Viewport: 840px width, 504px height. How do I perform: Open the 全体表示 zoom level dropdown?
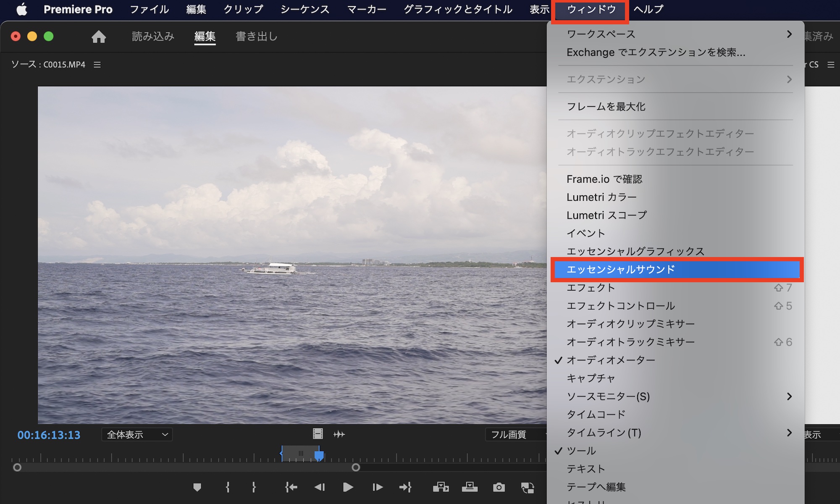coord(136,434)
